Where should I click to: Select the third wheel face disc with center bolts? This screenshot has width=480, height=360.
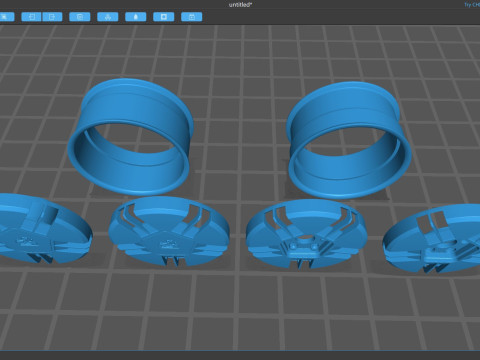click(307, 234)
